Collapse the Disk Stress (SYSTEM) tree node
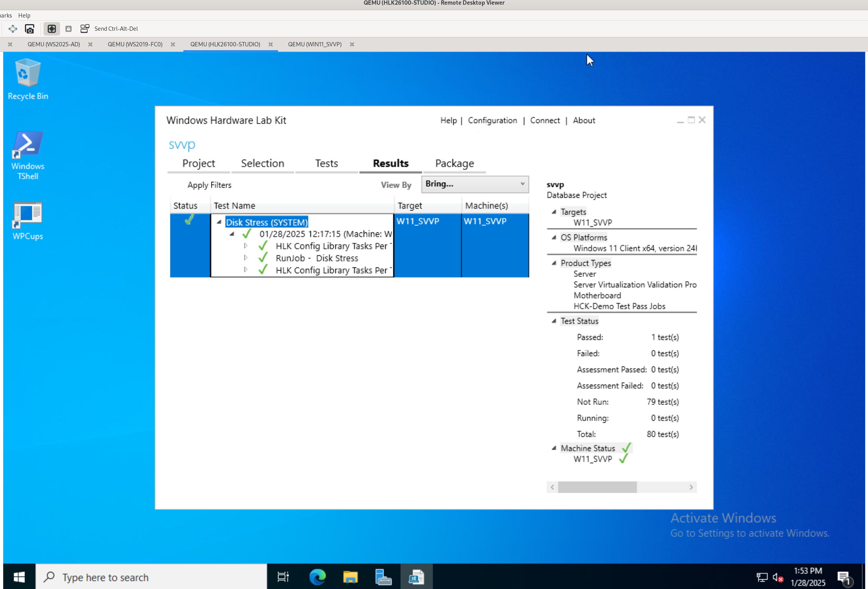 219,222
